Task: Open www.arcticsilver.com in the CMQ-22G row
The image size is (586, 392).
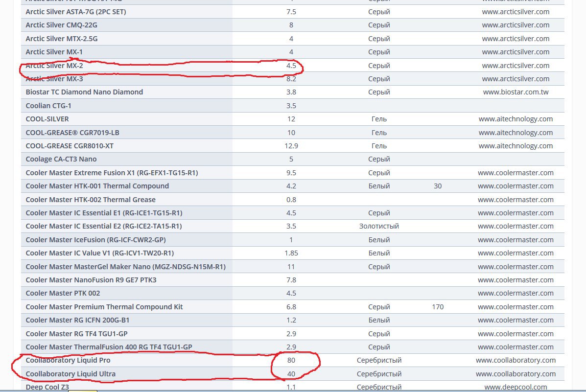Action: coord(516,25)
